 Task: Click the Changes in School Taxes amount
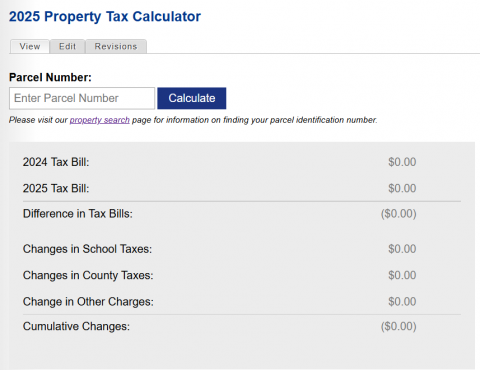coord(402,249)
